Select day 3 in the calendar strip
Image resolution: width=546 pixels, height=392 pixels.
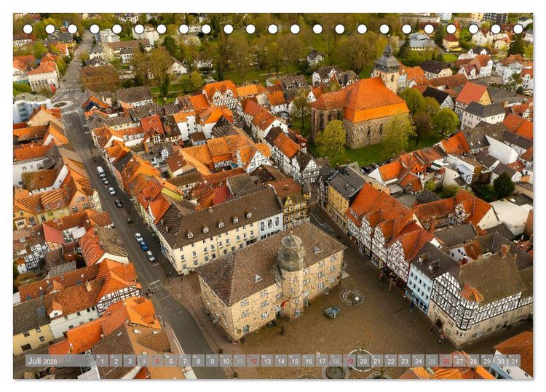(130, 361)
